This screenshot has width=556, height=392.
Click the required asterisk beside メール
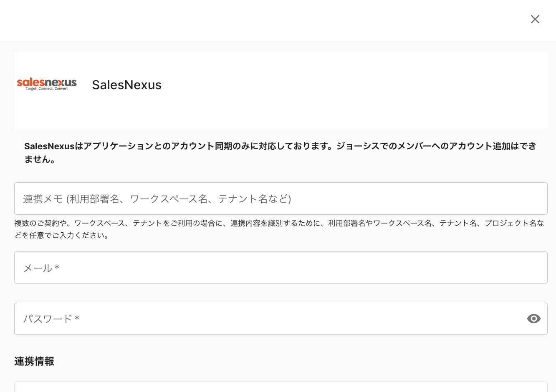click(x=57, y=268)
